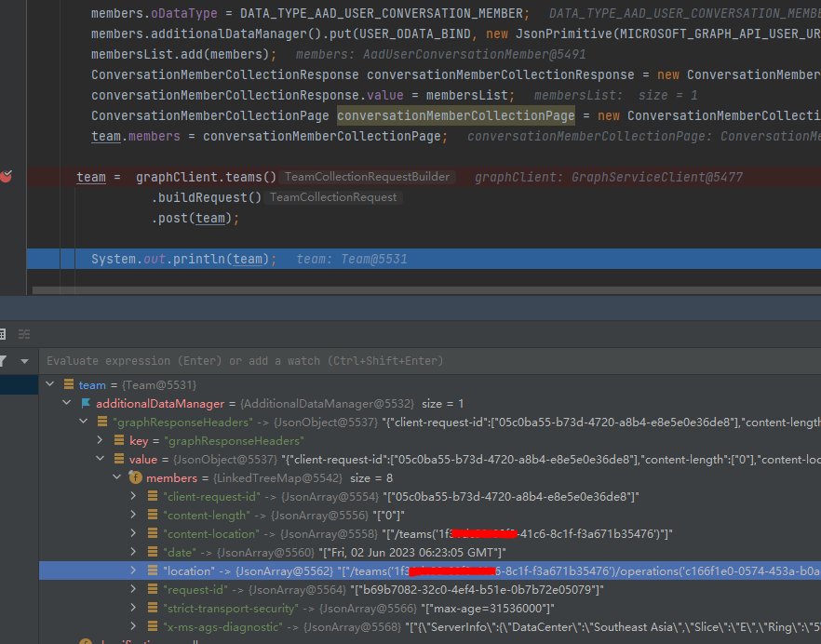
Task: Click the horizontal scrollbar of the editor
Action: 426,290
